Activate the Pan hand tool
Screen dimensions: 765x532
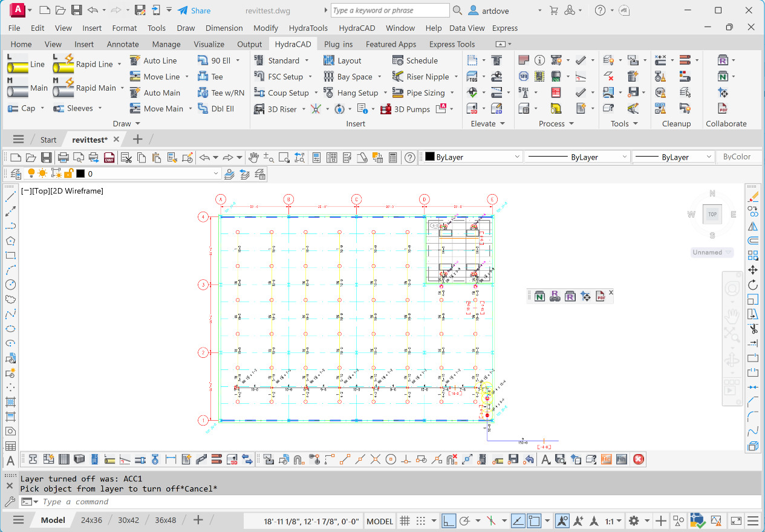click(254, 158)
